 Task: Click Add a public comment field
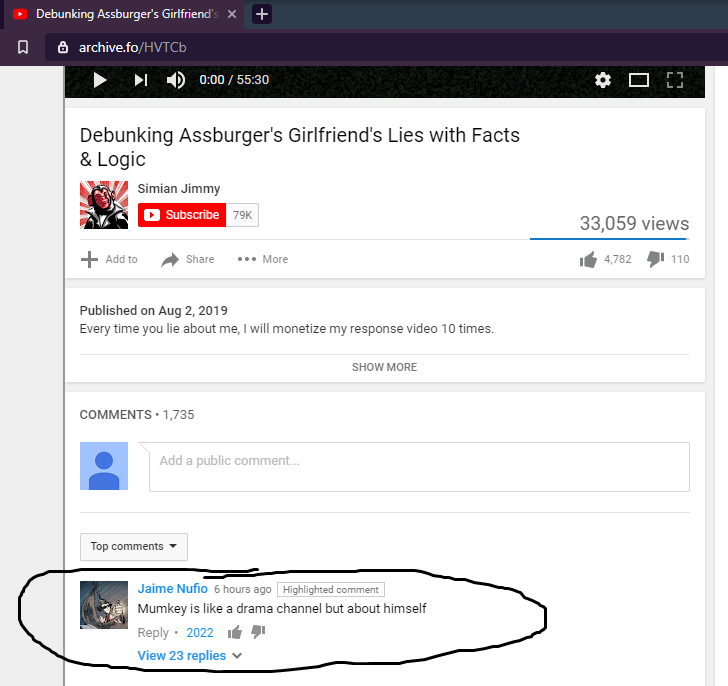click(419, 467)
